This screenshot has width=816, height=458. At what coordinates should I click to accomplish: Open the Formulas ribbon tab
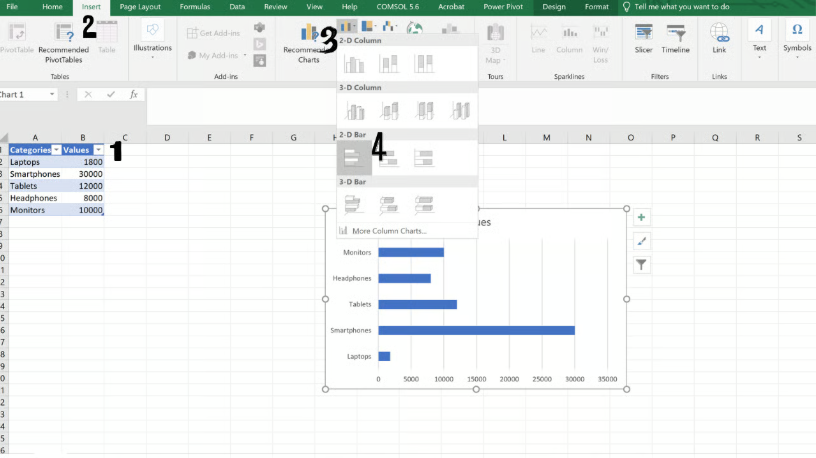[194, 7]
